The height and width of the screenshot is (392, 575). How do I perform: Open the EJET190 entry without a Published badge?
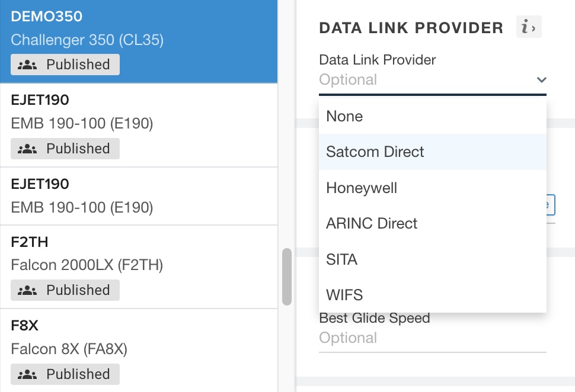pos(139,196)
